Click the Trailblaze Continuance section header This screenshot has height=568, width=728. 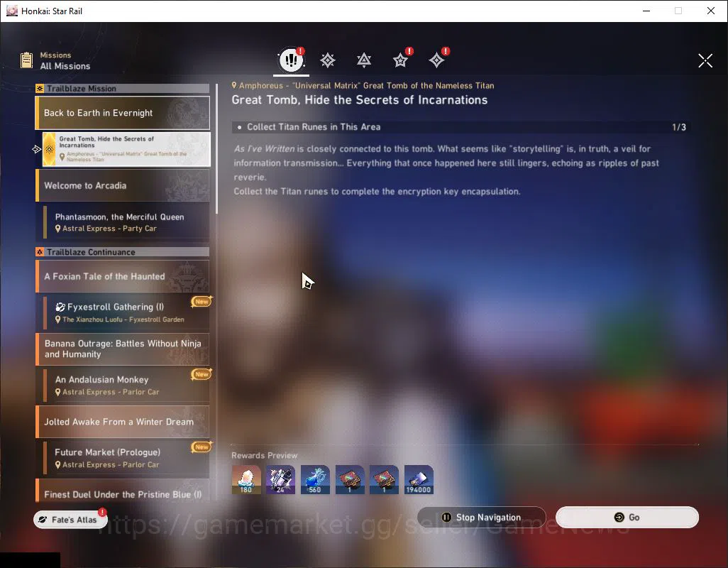[x=123, y=252]
